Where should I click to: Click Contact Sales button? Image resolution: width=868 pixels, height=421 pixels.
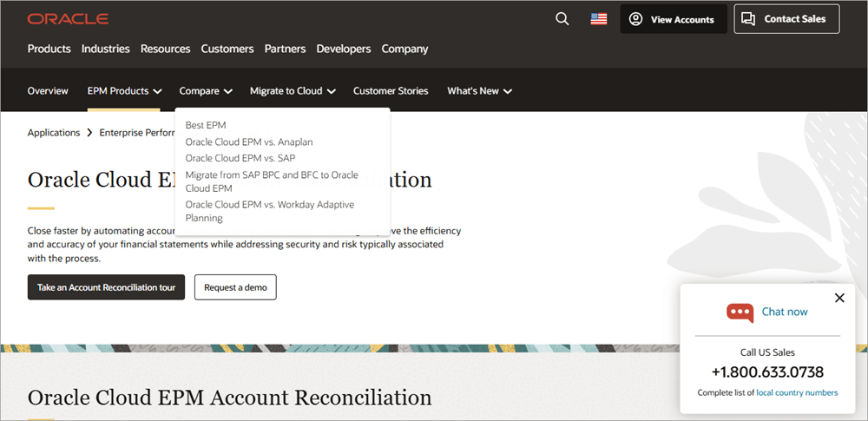786,19
